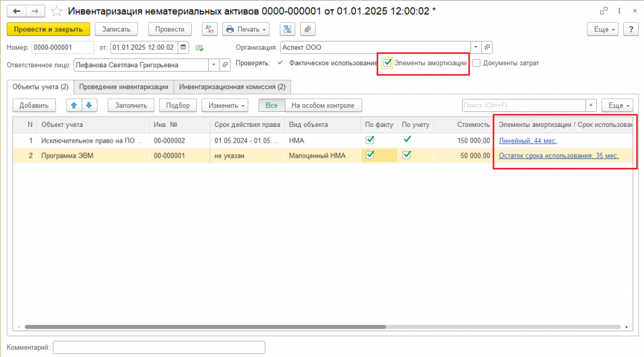Toggle По факту checkbox for Исключительное право row
This screenshot has width=644, height=357.
[370, 140]
